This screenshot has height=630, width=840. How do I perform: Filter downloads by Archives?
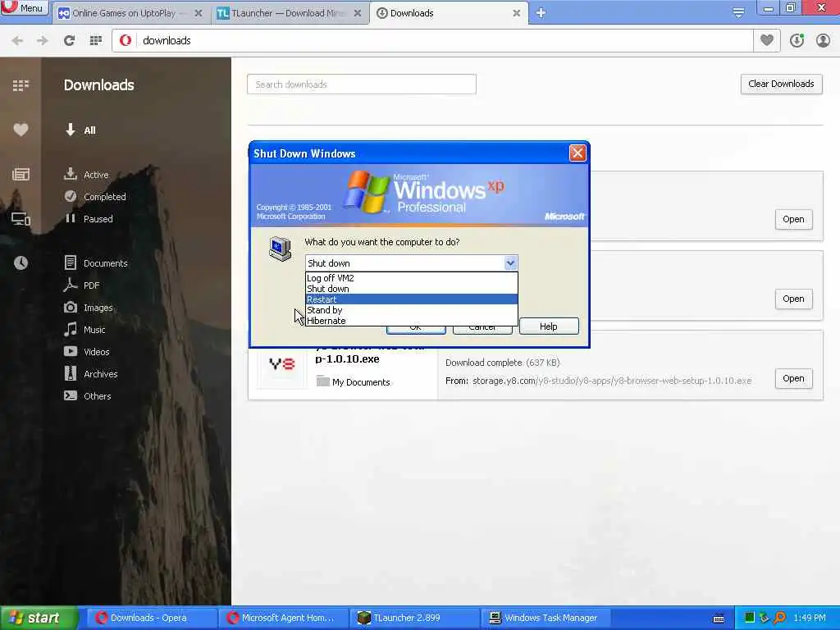[x=90, y=374]
